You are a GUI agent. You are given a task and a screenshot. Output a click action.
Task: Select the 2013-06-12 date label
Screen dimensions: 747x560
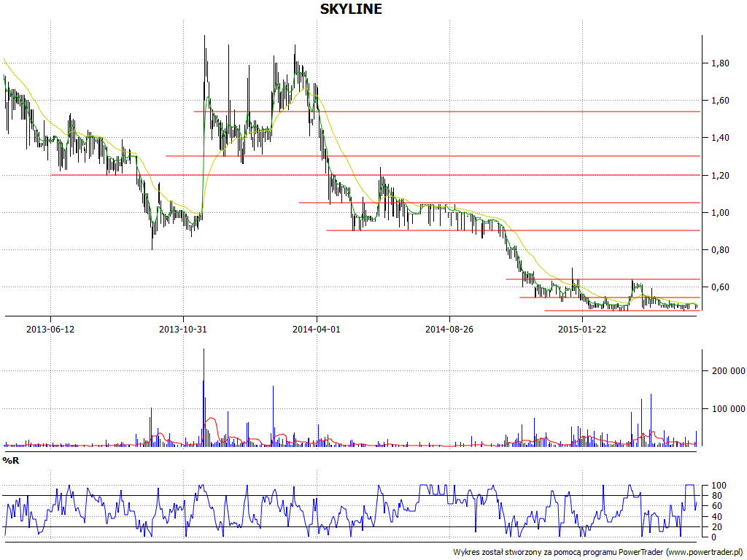coord(50,329)
